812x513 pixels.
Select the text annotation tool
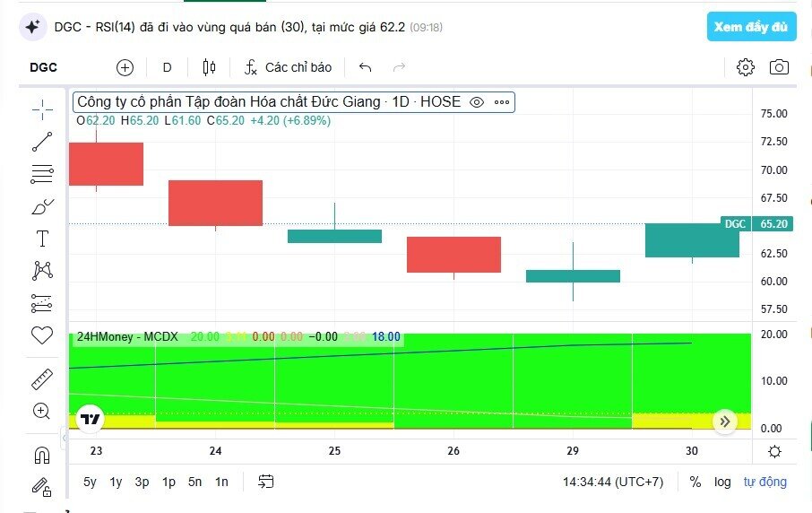42,239
